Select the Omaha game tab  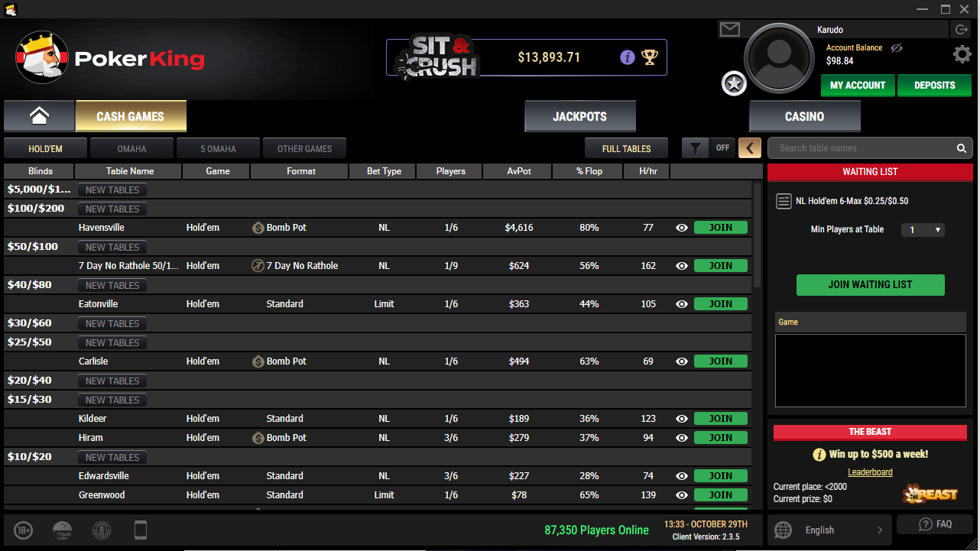(131, 148)
